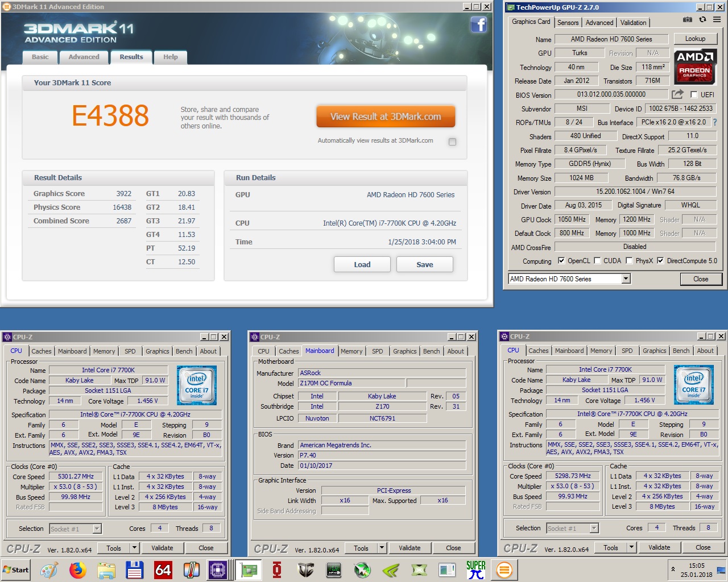Switch to the Sensors tab in GPU-Z
The width and height of the screenshot is (728, 582).
coord(568,23)
